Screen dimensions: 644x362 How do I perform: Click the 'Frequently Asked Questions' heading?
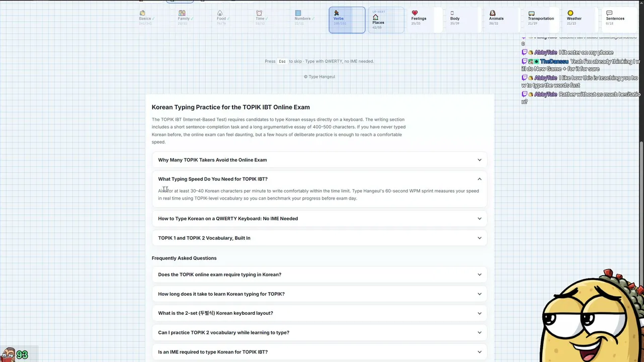pyautogui.click(x=184, y=258)
